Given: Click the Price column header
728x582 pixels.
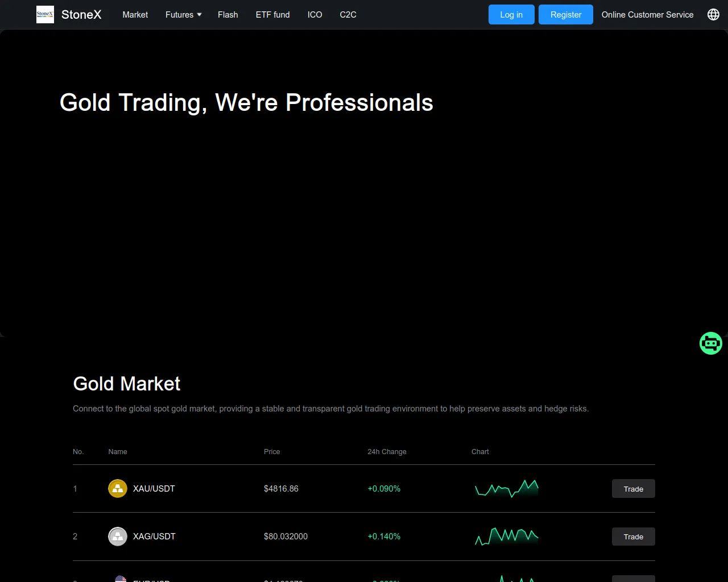Looking at the screenshot, I should [x=272, y=452].
